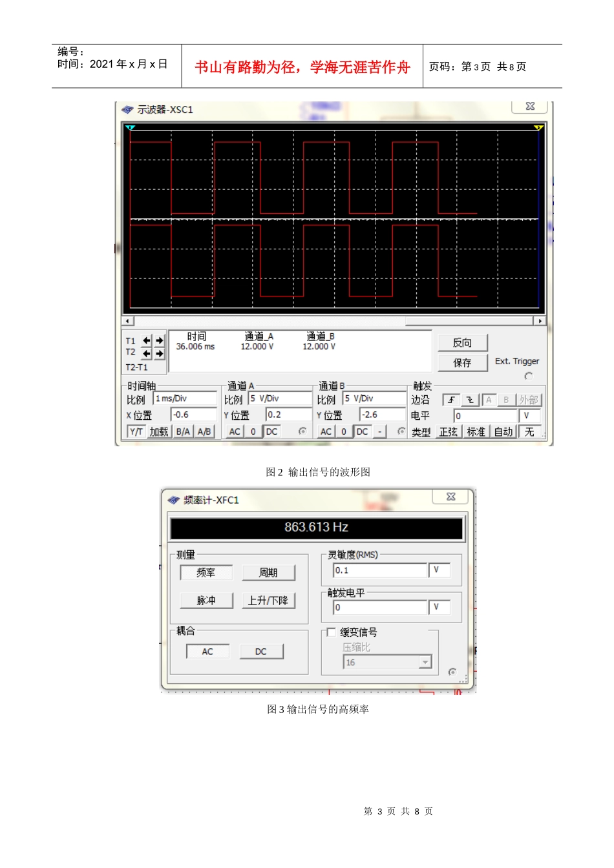Edit the channel A Y position 0.2 field
Image resolution: width=614 pixels, height=868 pixels.
pos(288,415)
